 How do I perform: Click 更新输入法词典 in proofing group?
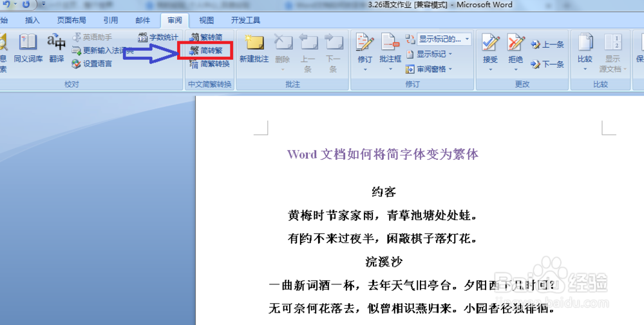102,50
